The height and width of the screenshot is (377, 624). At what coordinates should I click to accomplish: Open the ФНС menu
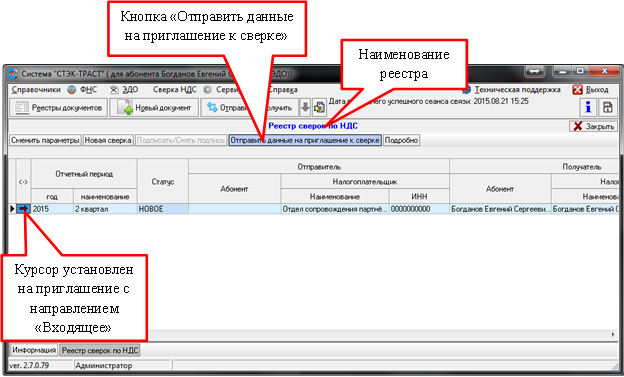pyautogui.click(x=88, y=90)
